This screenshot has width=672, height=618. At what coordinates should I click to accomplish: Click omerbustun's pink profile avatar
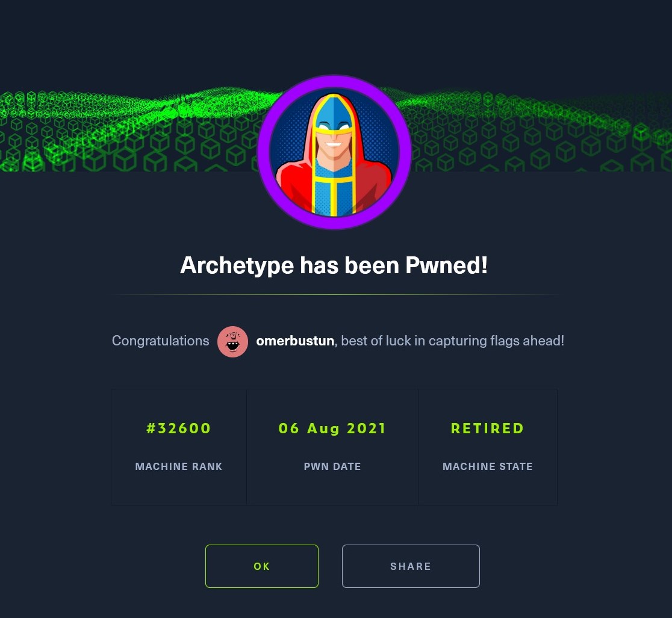pos(232,341)
